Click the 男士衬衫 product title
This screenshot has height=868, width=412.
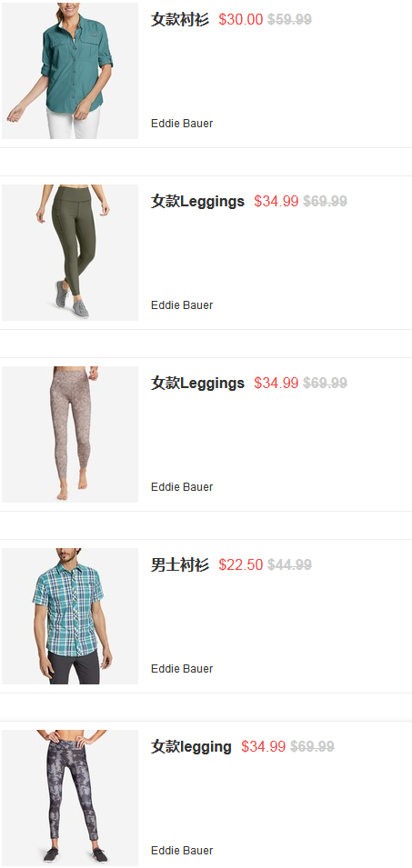180,564
